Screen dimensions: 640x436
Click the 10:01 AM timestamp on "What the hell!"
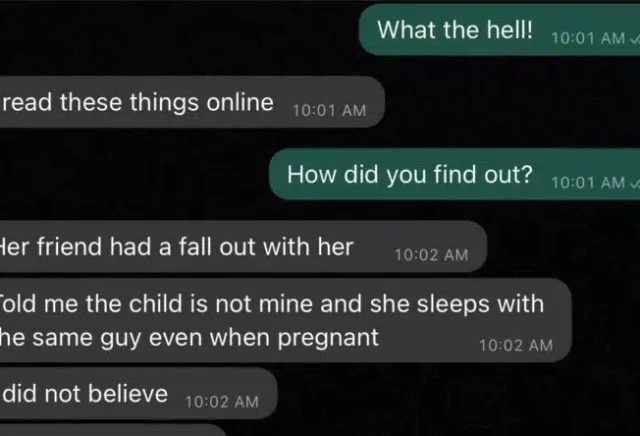(588, 39)
